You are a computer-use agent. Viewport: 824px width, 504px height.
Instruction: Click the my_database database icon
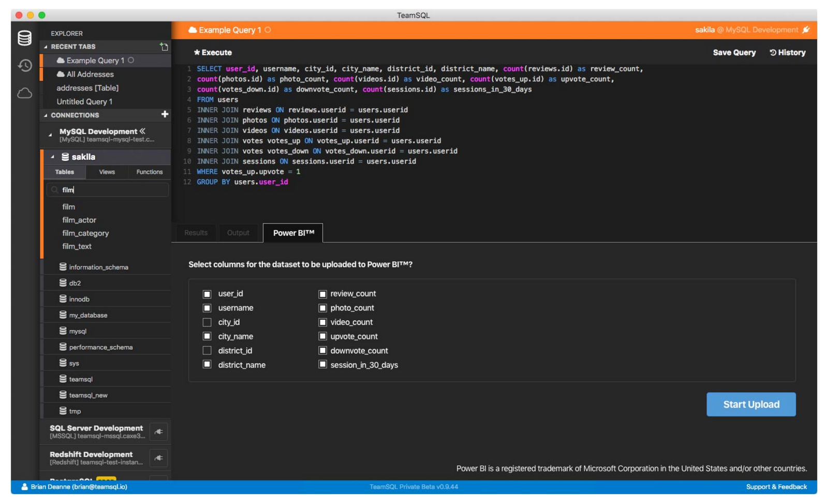(63, 315)
